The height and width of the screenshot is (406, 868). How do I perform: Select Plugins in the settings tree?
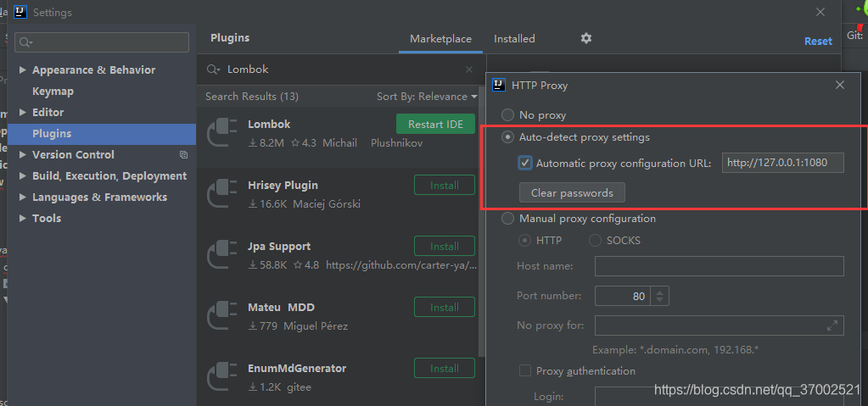102,134
